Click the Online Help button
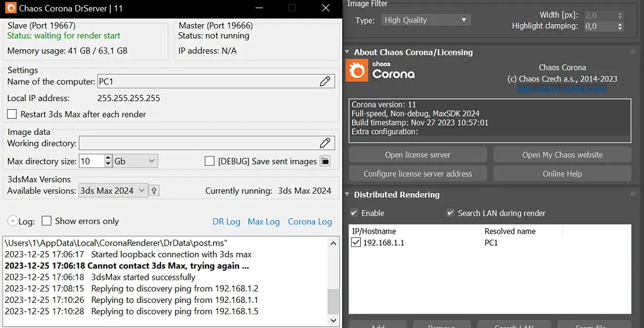 click(562, 174)
